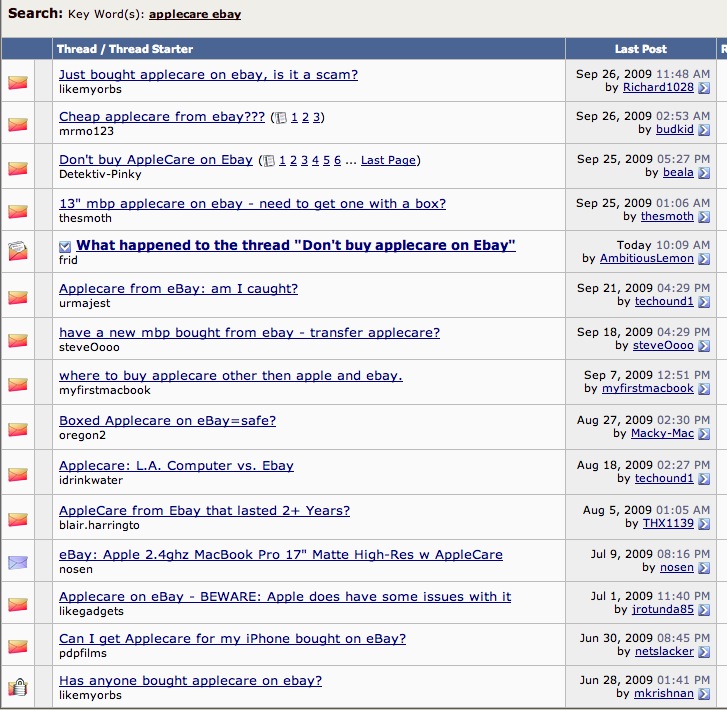Click last-post arrow next to jrotunda85
This screenshot has height=710, width=727.
pyautogui.click(x=704, y=610)
